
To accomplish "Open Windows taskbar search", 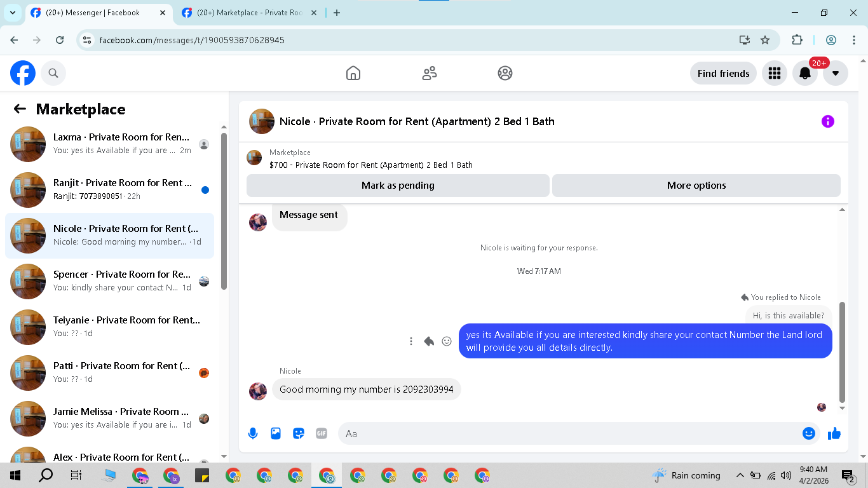I will 46,475.
